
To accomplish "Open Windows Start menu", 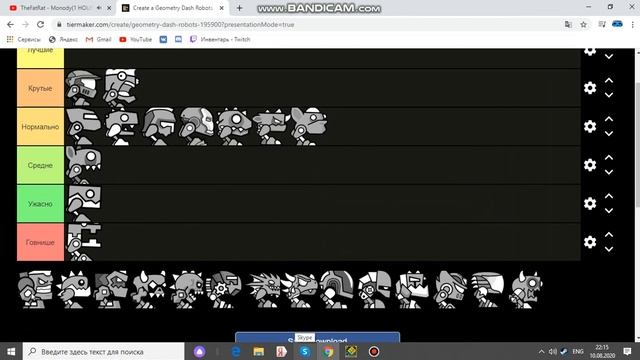I will (x=11, y=351).
